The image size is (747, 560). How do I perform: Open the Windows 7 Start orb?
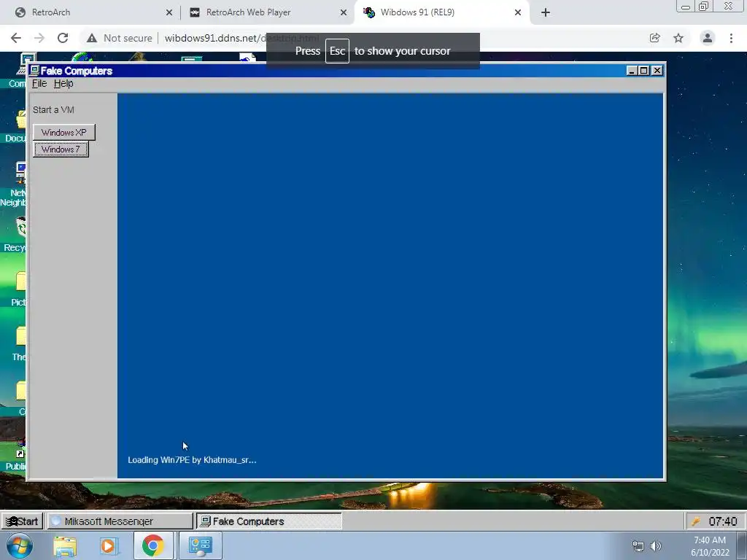[20, 545]
